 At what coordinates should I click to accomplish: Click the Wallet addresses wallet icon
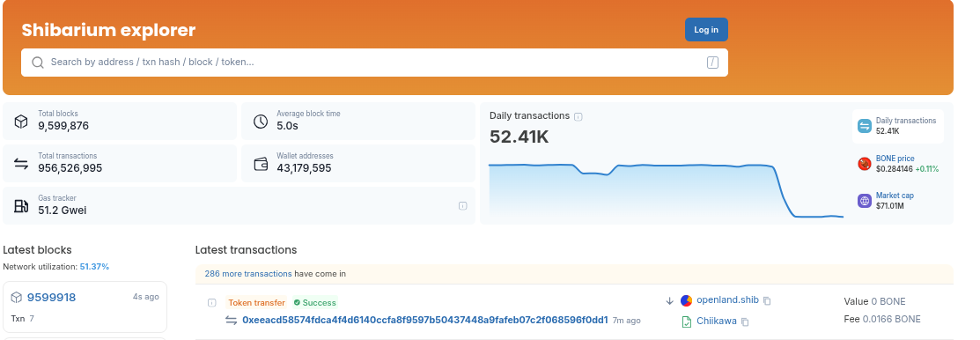[x=261, y=164]
